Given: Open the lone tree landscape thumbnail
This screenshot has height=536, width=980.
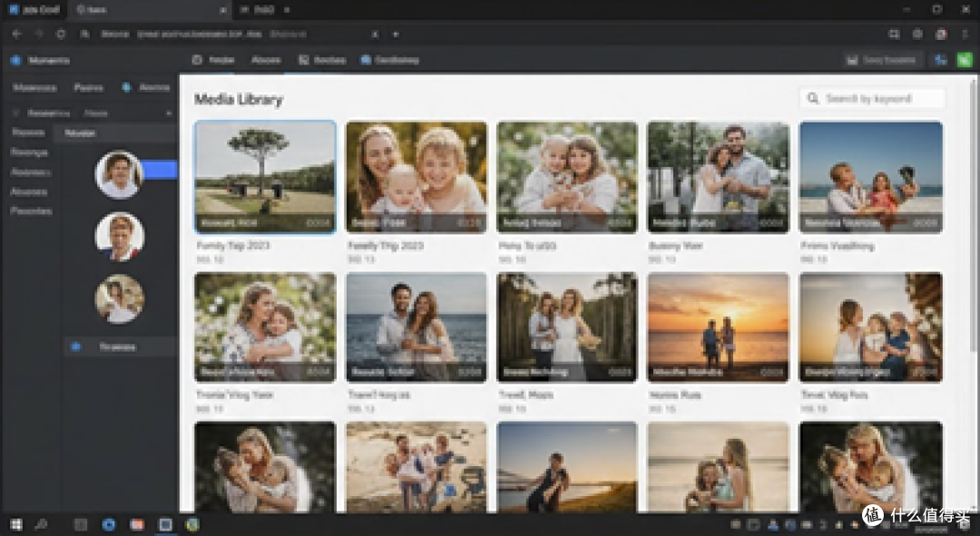Looking at the screenshot, I should tap(265, 177).
